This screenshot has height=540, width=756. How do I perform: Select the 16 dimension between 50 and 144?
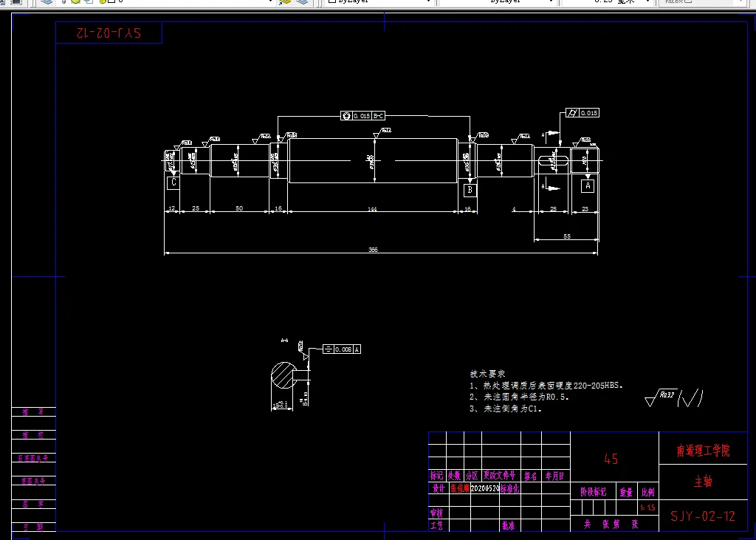pyautogui.click(x=278, y=208)
